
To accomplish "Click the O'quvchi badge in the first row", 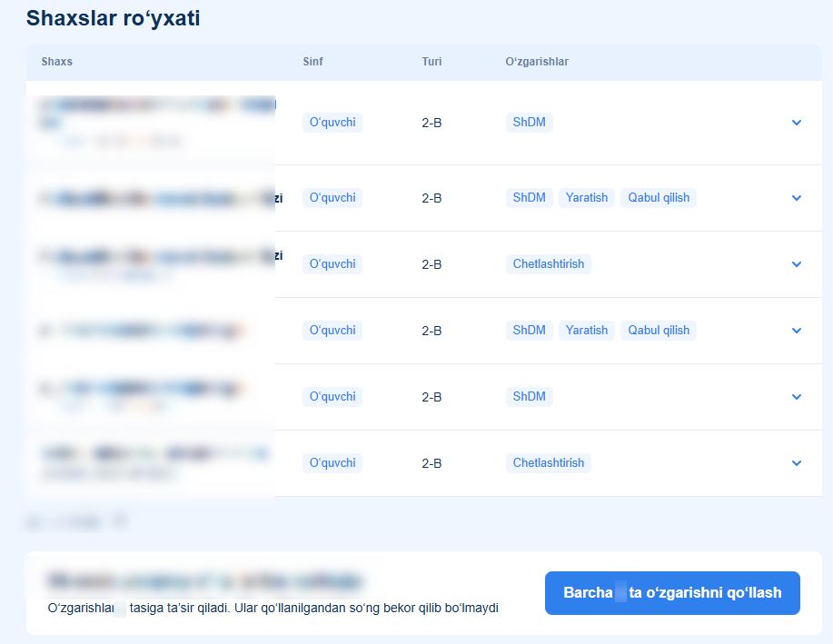I will click(x=332, y=123).
